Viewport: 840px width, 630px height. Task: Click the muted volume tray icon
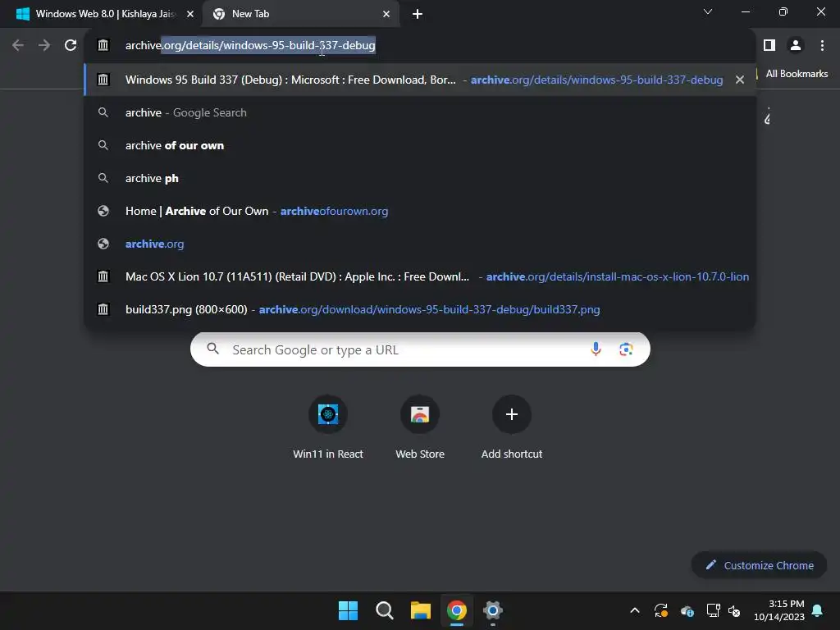pyautogui.click(x=734, y=610)
